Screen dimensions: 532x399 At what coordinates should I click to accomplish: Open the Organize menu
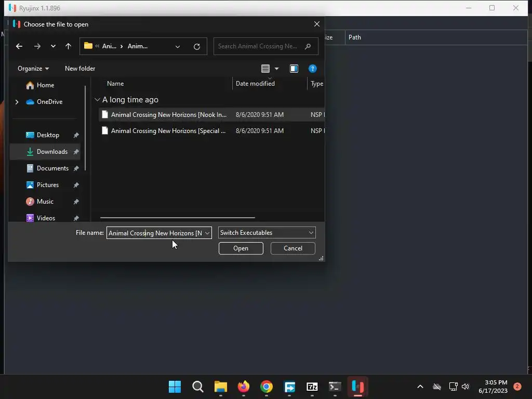coord(33,69)
